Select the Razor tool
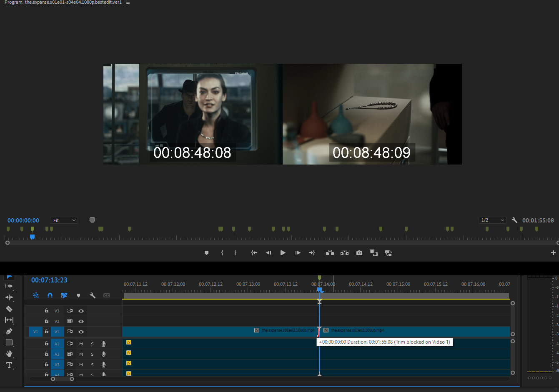This screenshot has height=392, width=559. [9, 309]
